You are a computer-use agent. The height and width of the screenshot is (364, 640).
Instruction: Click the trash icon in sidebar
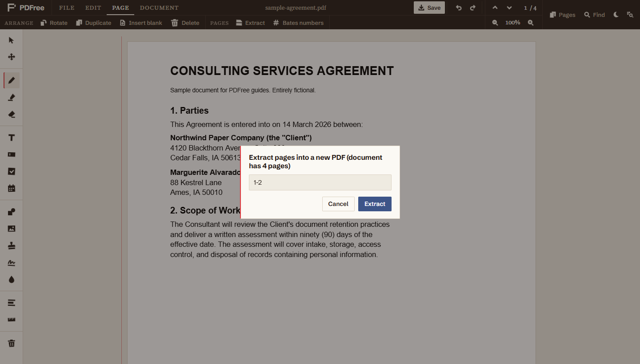coord(12,343)
